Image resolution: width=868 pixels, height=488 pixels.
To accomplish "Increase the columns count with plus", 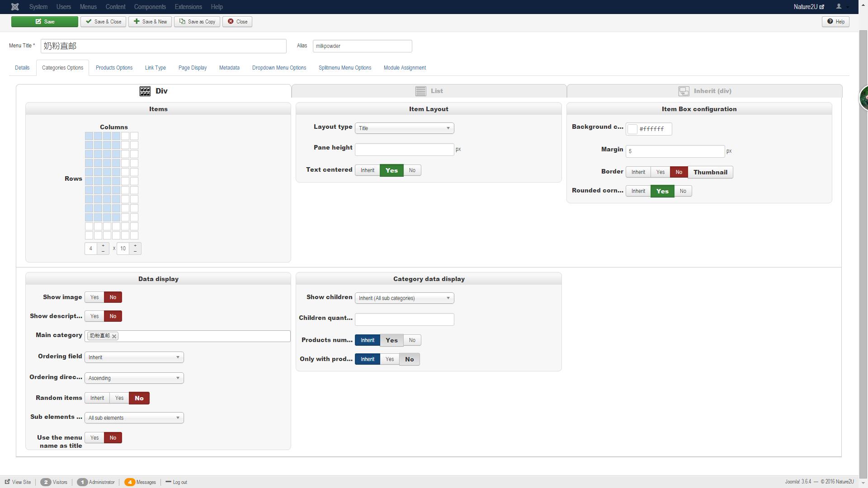I will 103,246.
